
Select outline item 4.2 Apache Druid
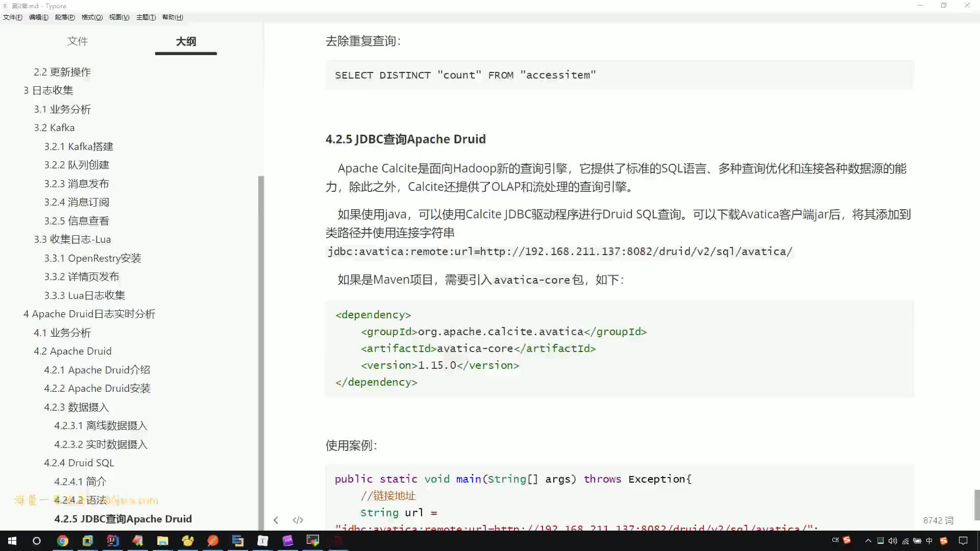[x=72, y=351]
